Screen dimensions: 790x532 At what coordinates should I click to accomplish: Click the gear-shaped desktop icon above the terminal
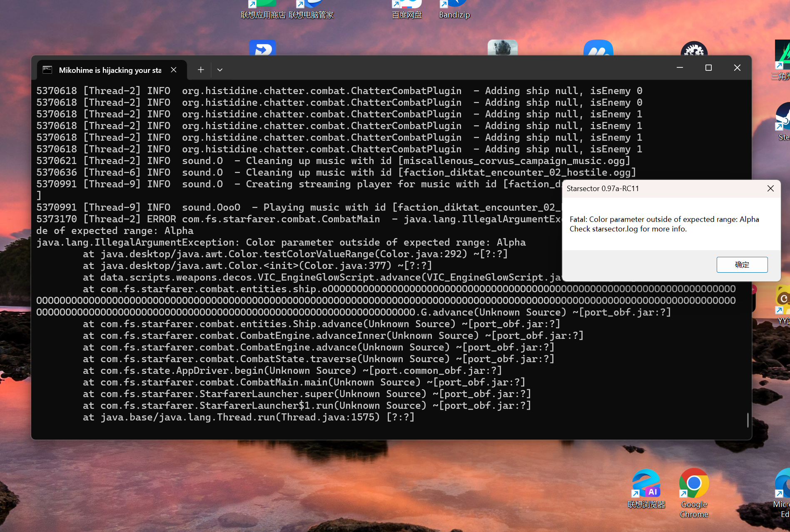(694, 49)
